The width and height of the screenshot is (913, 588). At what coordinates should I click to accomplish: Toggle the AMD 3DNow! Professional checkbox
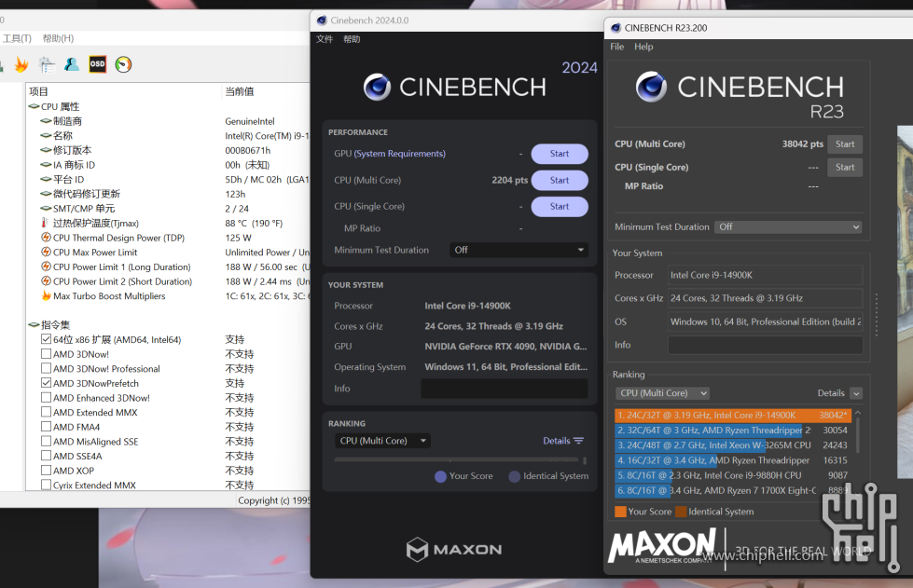click(46, 368)
